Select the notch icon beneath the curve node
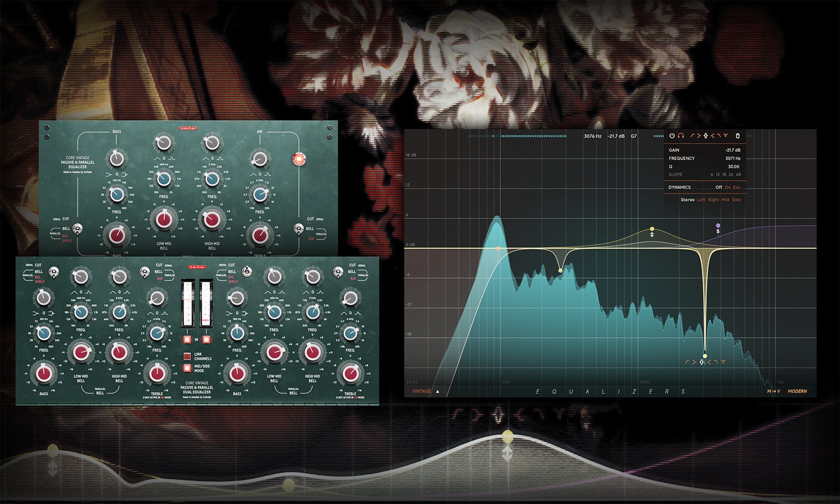Viewport: 840px width, 504px height. (x=701, y=362)
